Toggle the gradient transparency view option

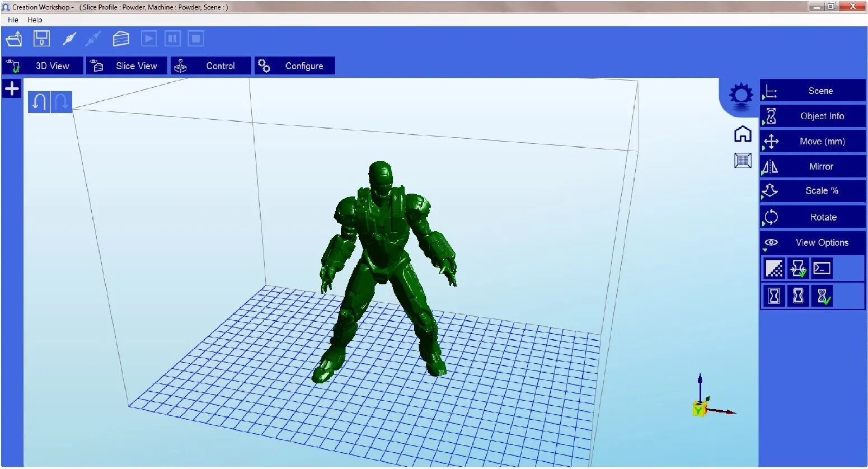[775, 269]
